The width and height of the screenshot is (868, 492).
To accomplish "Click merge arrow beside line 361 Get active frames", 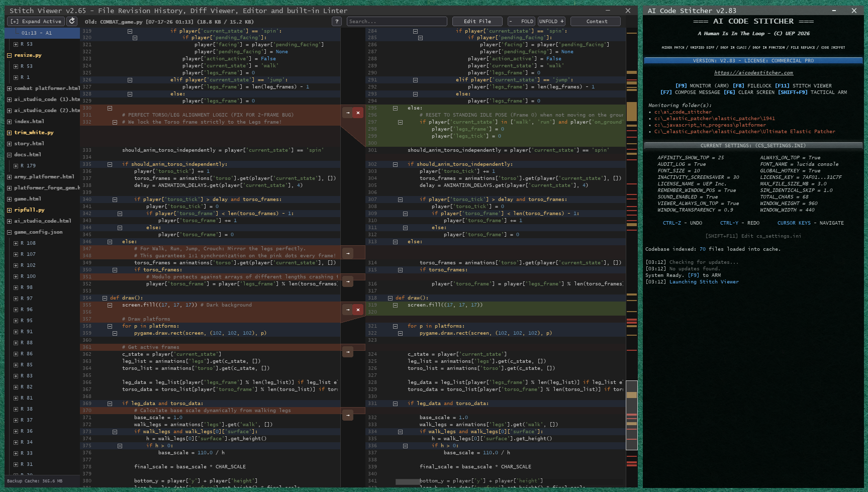I will point(348,352).
